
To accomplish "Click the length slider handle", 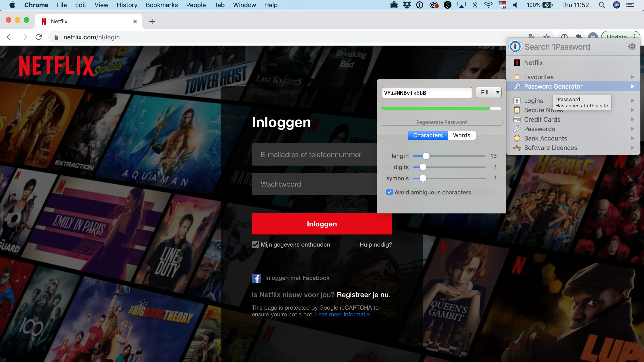I will click(426, 156).
